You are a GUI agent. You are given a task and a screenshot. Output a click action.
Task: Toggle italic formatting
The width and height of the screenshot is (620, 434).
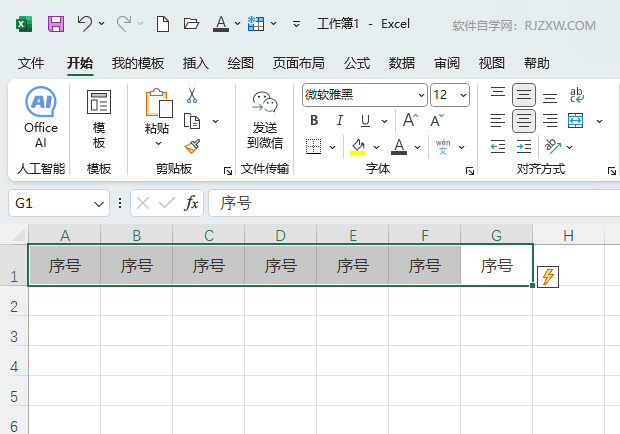pos(340,120)
